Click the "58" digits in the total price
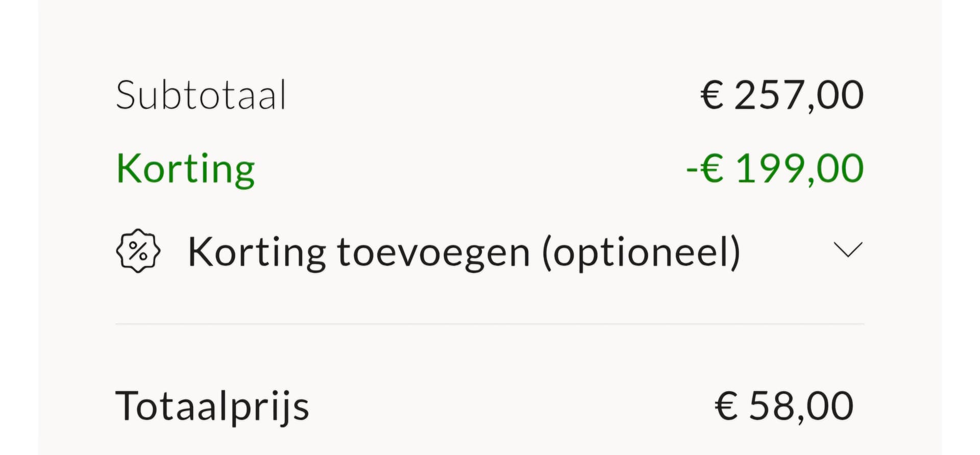980x455 pixels. pos(770,406)
